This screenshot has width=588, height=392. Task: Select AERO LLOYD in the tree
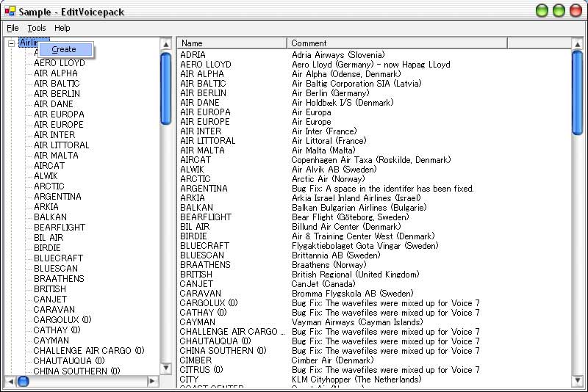pos(60,63)
